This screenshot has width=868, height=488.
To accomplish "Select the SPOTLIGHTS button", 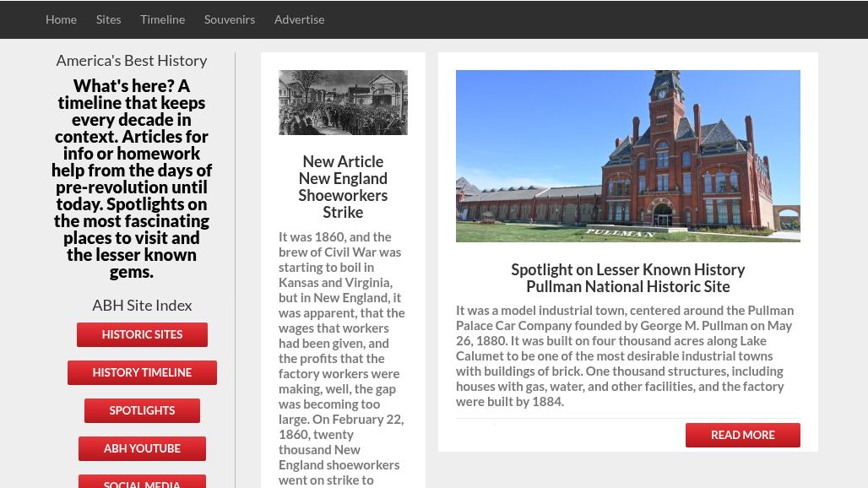I will (x=142, y=410).
